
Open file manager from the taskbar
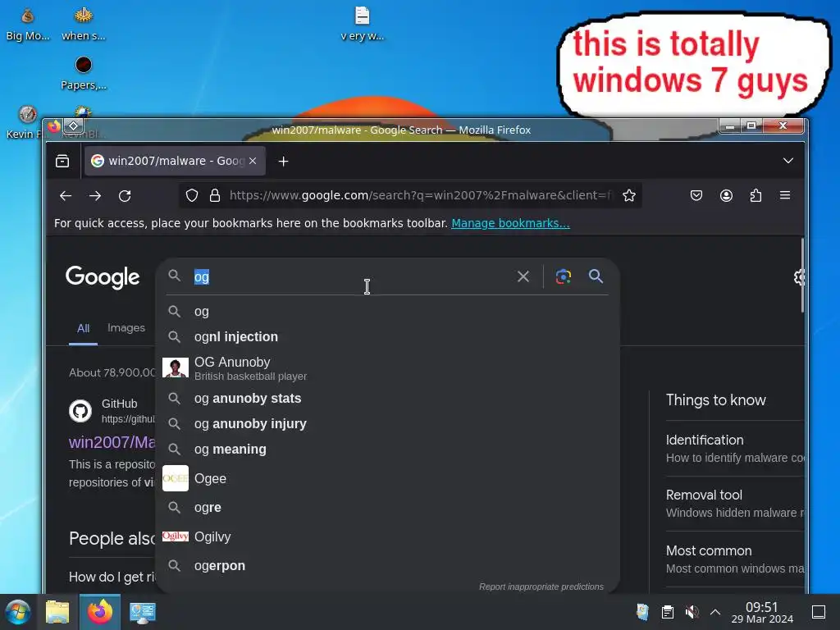pos(57,612)
